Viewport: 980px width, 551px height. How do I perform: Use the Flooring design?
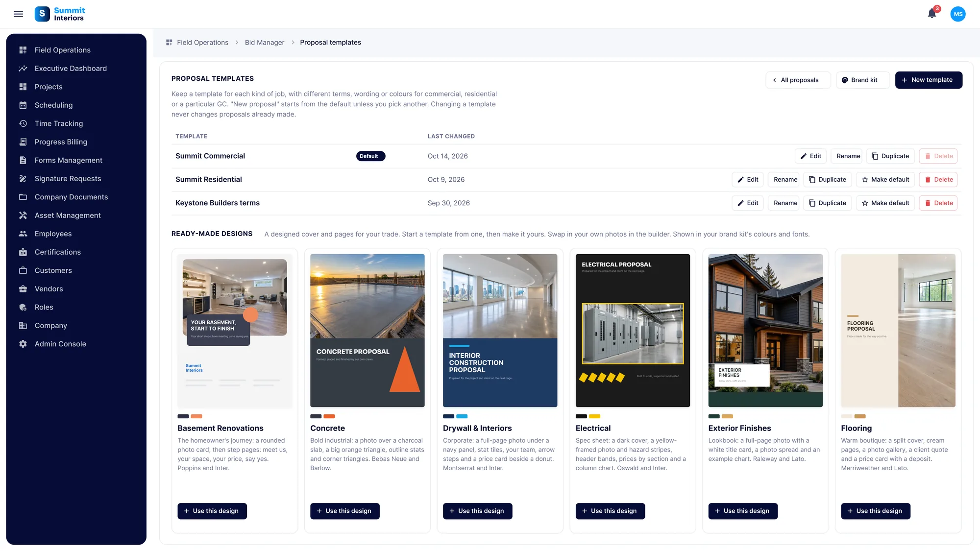tap(876, 511)
